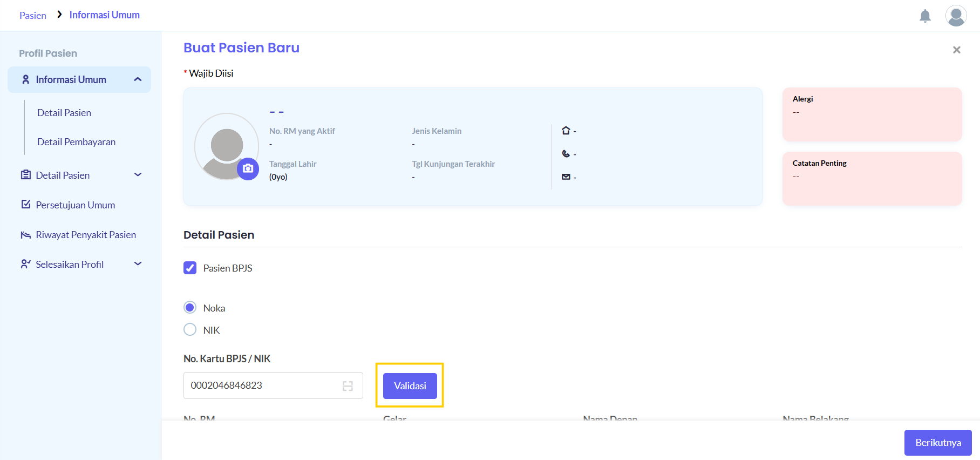Open Riwayat Penyakit Pasien in sidebar

point(85,234)
